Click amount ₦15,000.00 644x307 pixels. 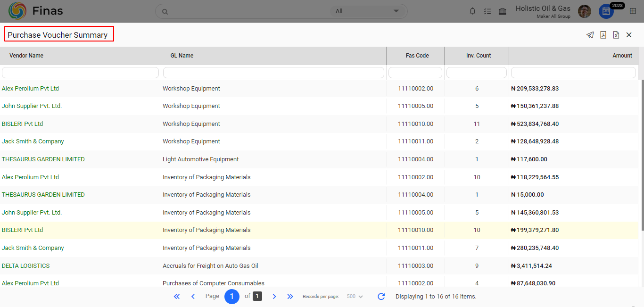tap(527, 195)
